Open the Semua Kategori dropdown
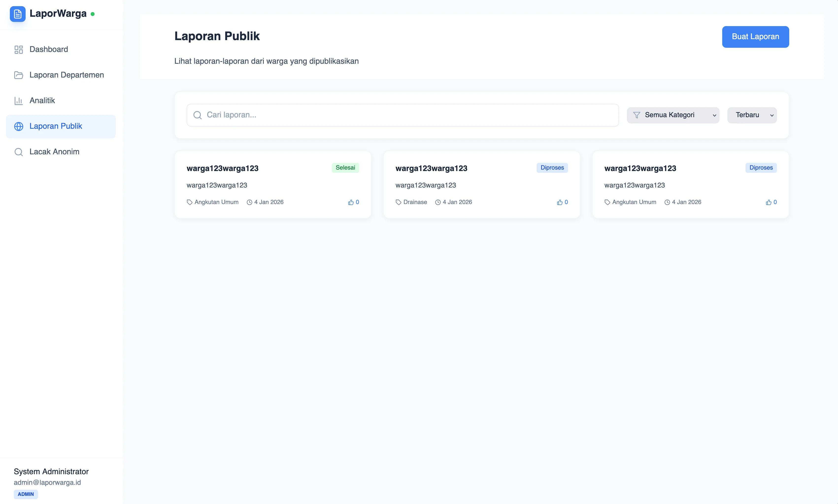Image resolution: width=838 pixels, height=504 pixels. 673,115
